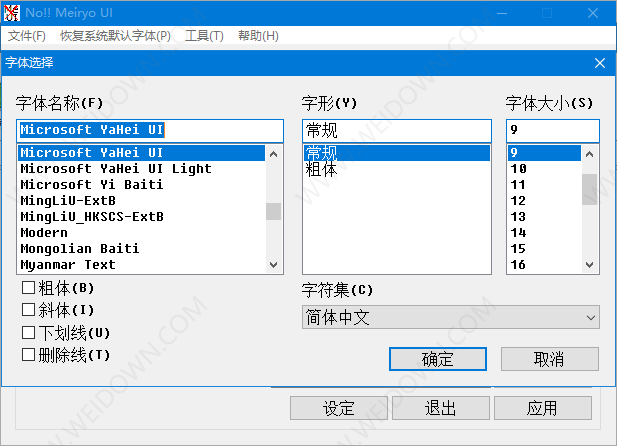Select font size 15
This screenshot has width=617, height=446.
pyautogui.click(x=544, y=249)
